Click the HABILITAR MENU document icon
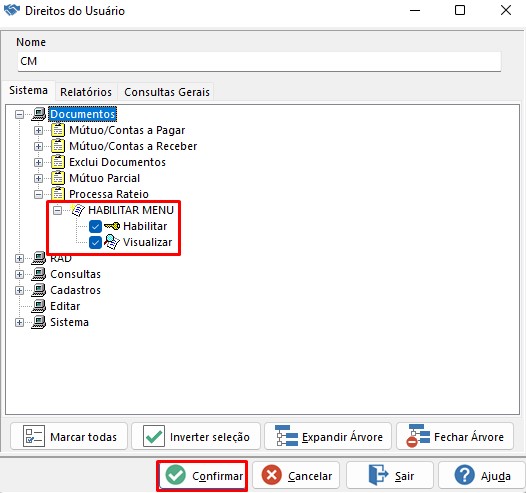Viewport: 526px width, 493px height. 78,210
